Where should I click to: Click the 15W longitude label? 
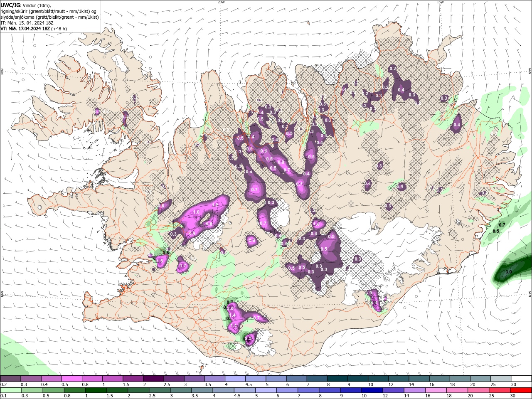point(440,2)
